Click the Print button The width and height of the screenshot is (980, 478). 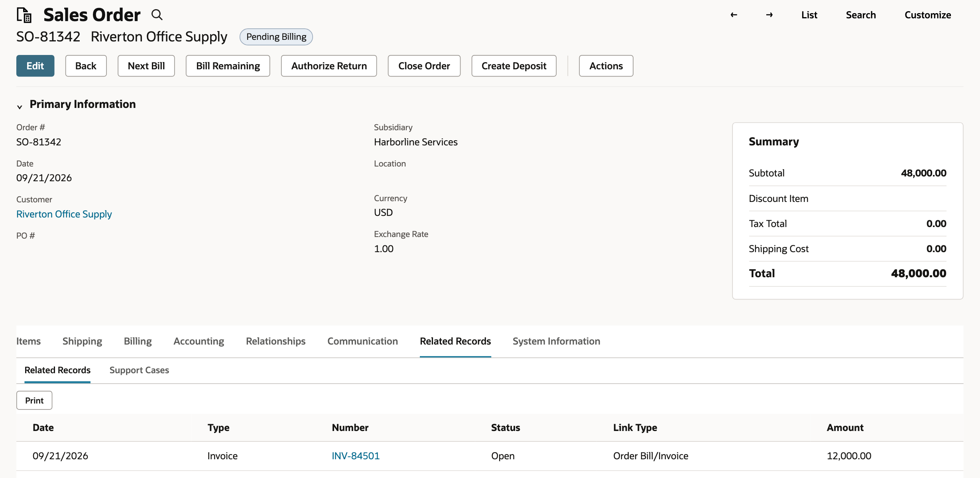point(34,400)
